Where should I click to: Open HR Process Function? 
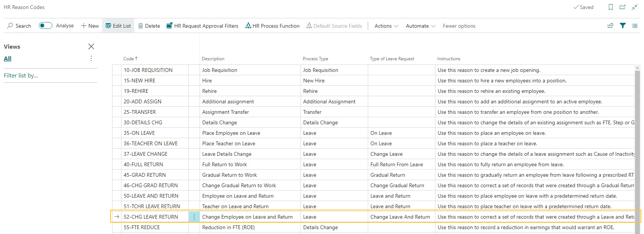pos(272,26)
